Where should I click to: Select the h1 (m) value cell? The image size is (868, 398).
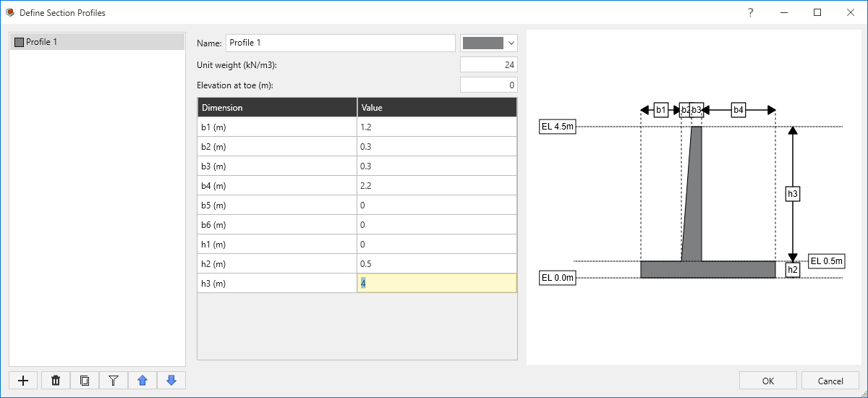coord(438,245)
